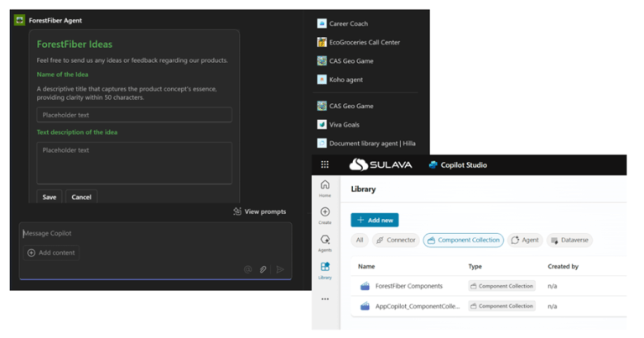Click the attach file paperclip icon
644x338 pixels.
263,269
